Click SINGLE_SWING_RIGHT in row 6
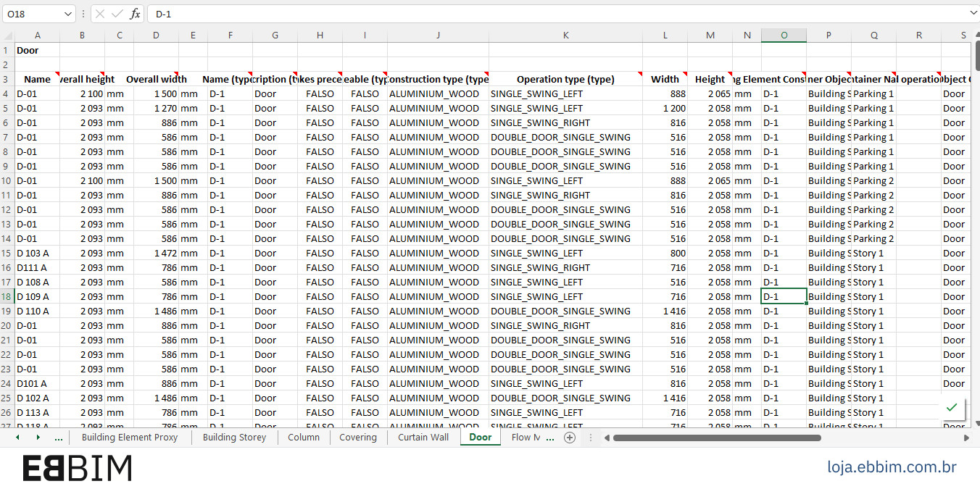This screenshot has height=489, width=980. 565,122
